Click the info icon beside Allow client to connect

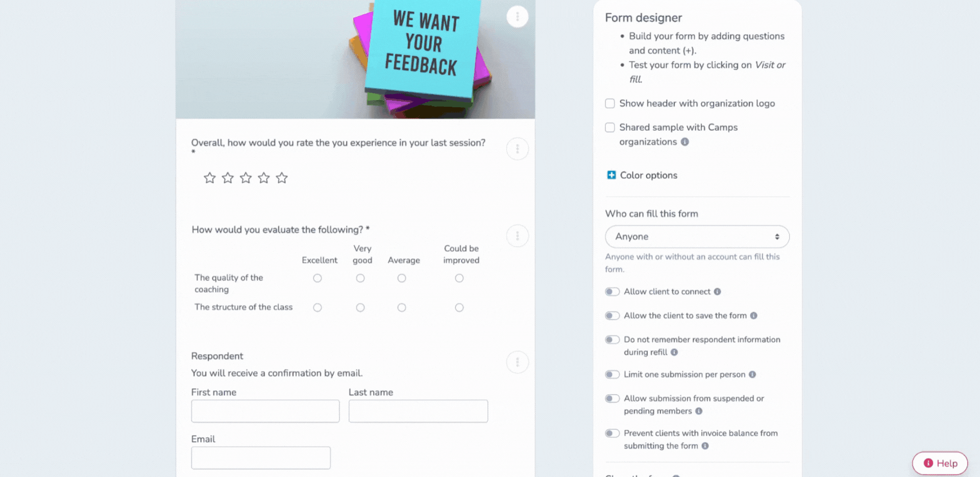(718, 292)
